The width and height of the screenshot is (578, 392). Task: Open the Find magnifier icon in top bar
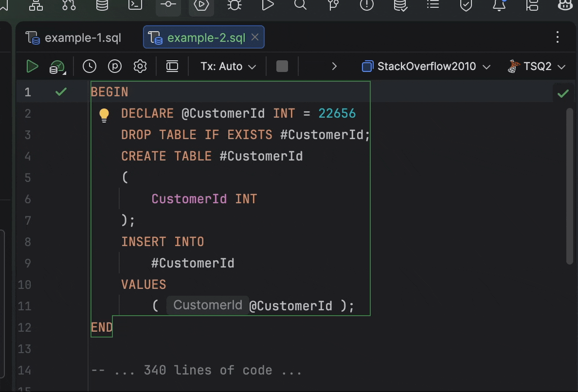(300, 5)
